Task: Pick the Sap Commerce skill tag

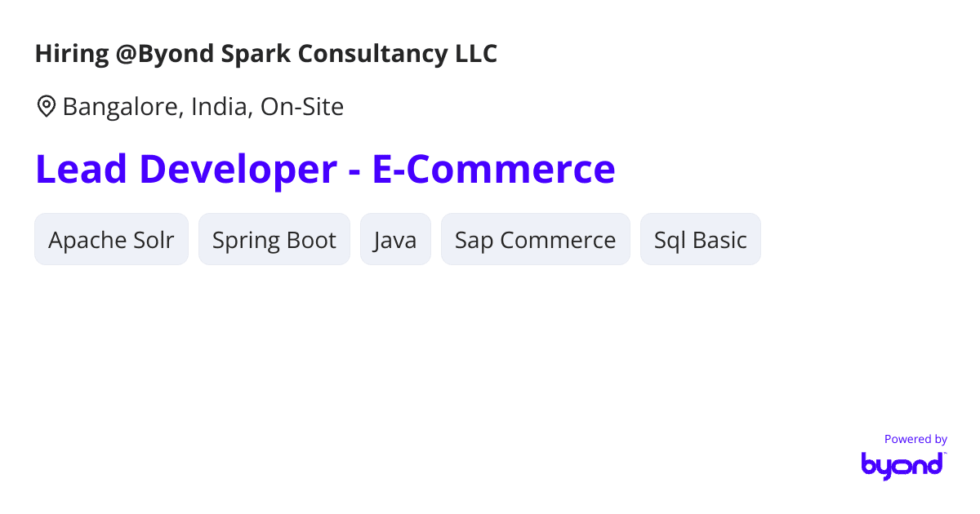Action: point(535,240)
